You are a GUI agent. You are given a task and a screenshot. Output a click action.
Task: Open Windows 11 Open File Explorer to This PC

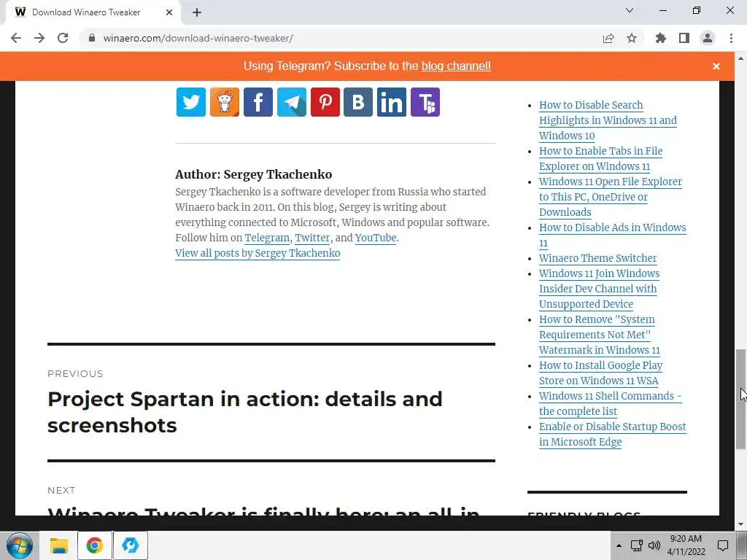tap(611, 197)
